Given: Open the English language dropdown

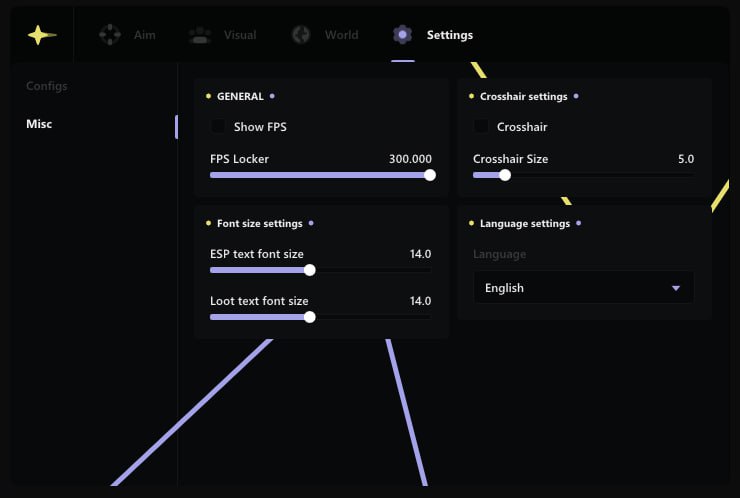Looking at the screenshot, I should coord(582,288).
